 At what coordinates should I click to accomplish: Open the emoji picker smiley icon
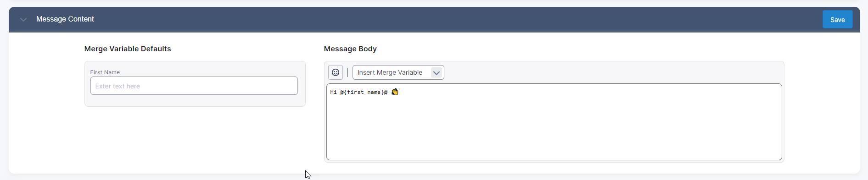coord(336,72)
